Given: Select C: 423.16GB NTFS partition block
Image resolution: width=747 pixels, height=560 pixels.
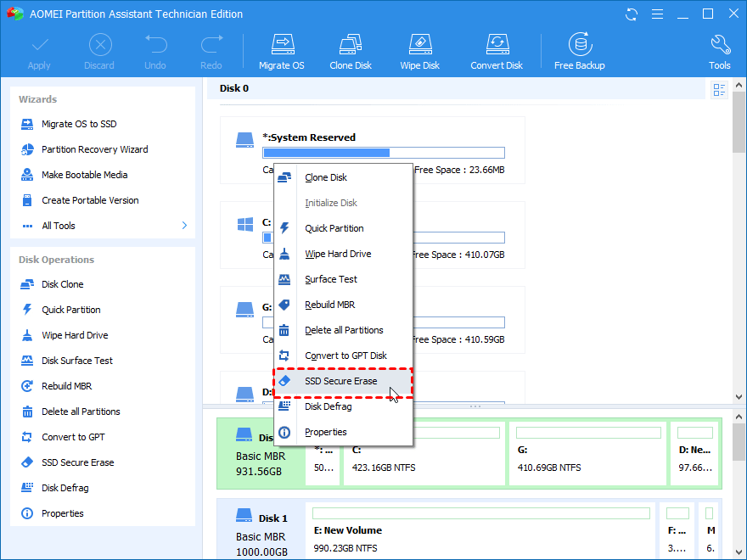Looking at the screenshot, I should [424, 454].
